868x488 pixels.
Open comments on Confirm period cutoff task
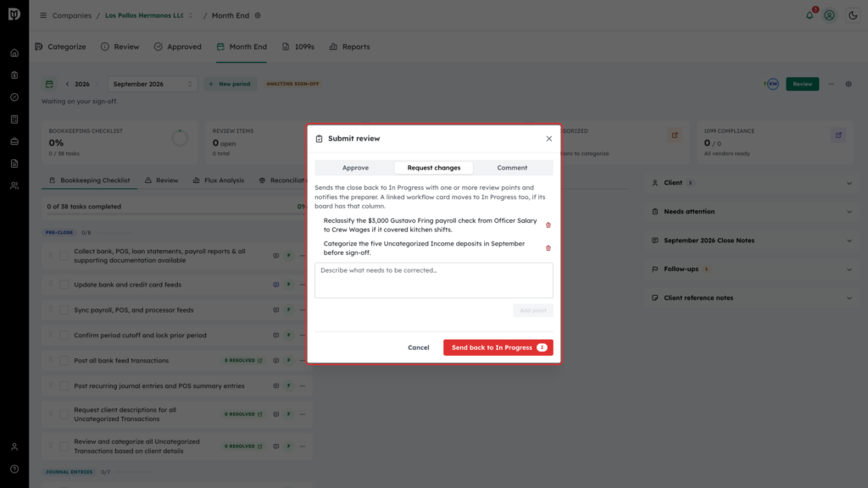(275, 335)
